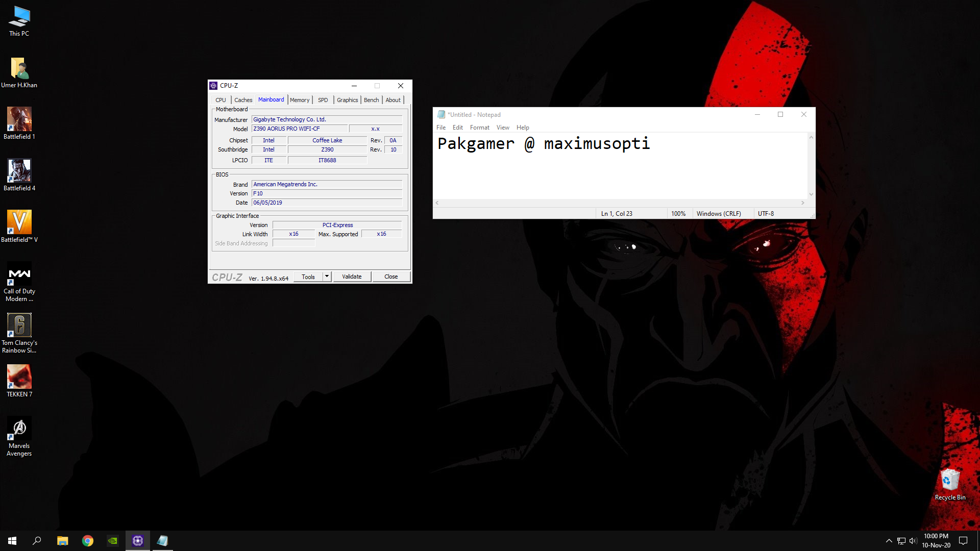Open Notepad View menu
The width and height of the screenshot is (980, 551).
[503, 128]
